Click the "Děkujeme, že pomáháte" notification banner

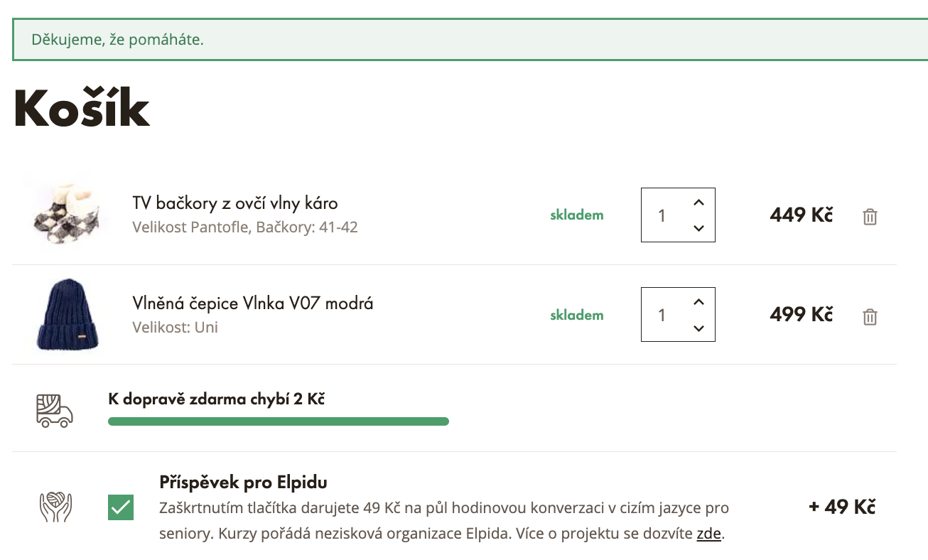point(469,40)
